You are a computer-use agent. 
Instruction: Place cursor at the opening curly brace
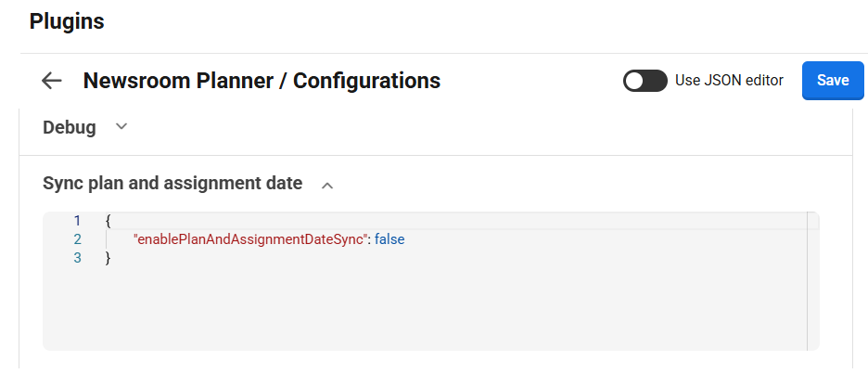point(108,221)
